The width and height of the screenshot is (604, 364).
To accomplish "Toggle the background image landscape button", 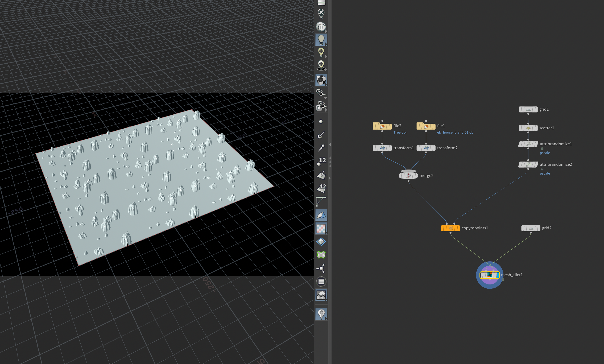I will 321,295.
